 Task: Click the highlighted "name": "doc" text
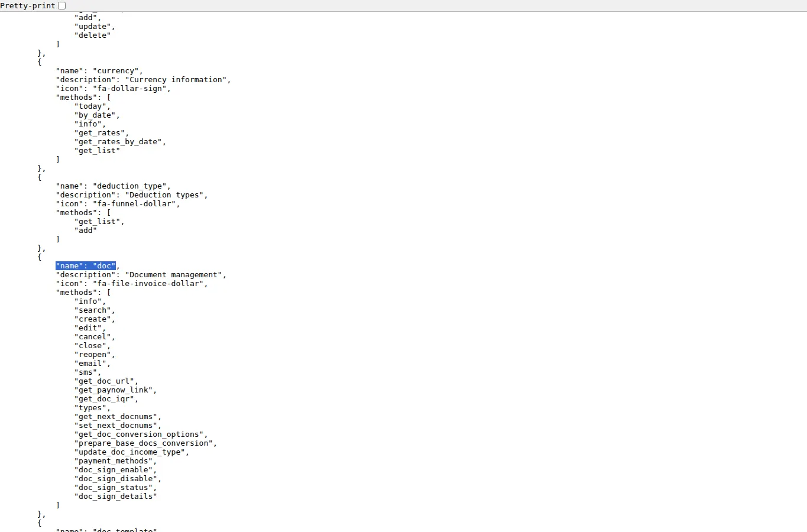tap(86, 266)
